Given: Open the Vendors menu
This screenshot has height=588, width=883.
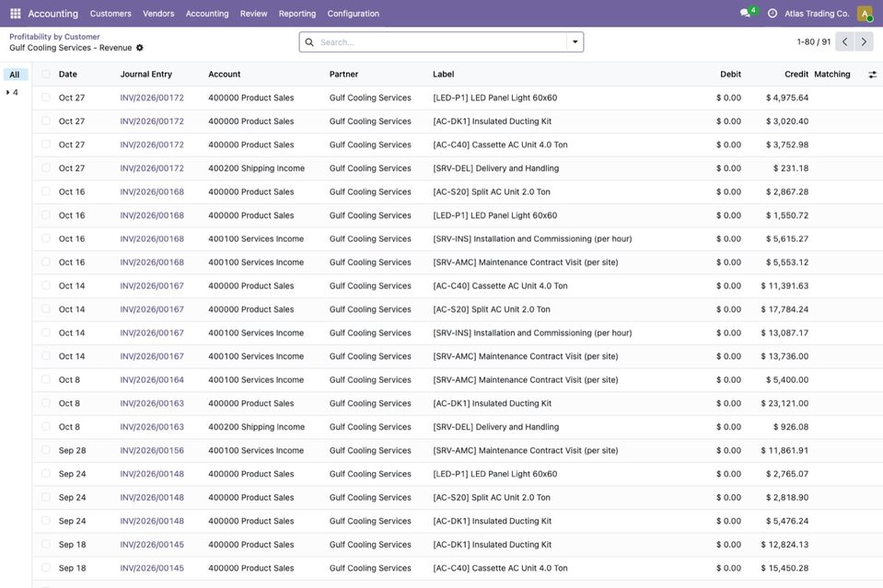Looking at the screenshot, I should tap(158, 14).
